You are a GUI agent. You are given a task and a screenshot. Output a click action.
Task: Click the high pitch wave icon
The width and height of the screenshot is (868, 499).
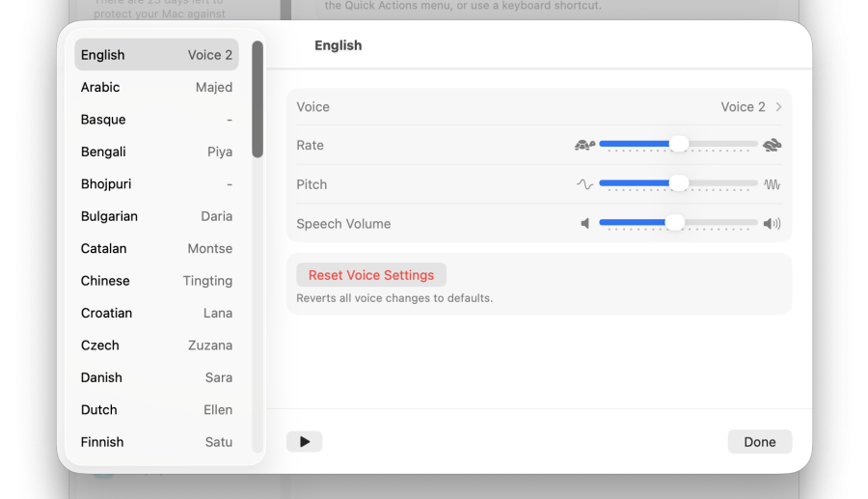click(772, 184)
